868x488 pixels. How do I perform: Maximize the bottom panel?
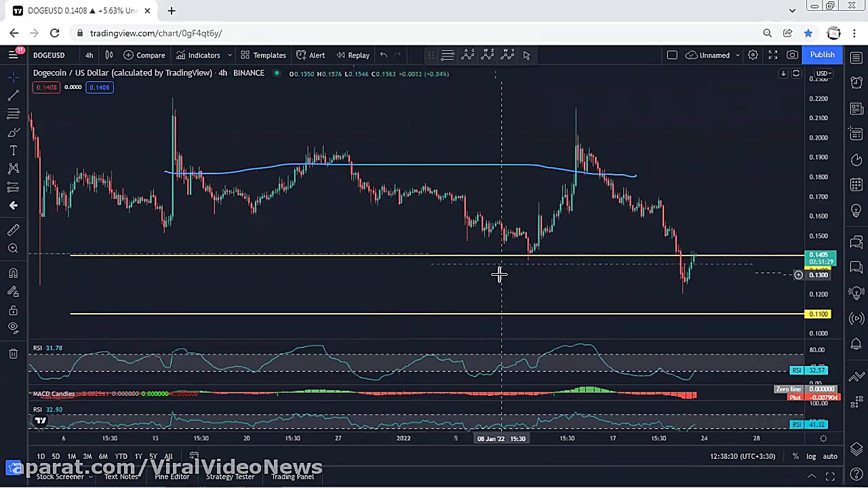click(830, 476)
